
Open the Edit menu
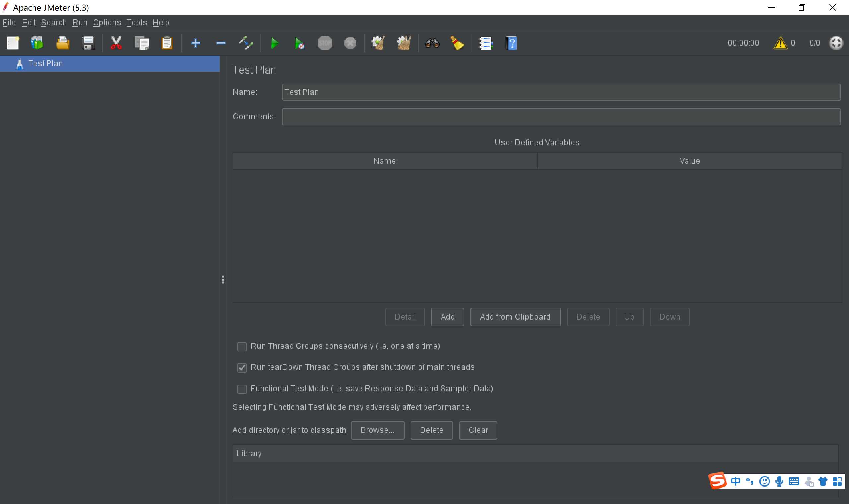(x=29, y=23)
